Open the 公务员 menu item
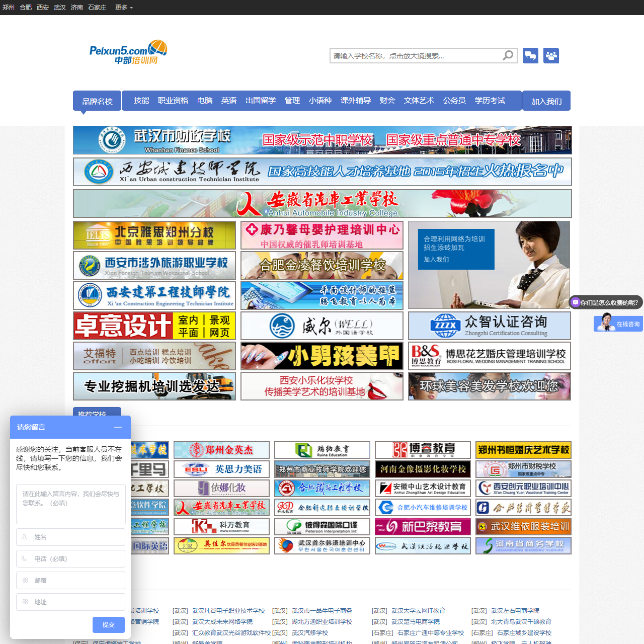This screenshot has height=644, width=644. [x=454, y=101]
